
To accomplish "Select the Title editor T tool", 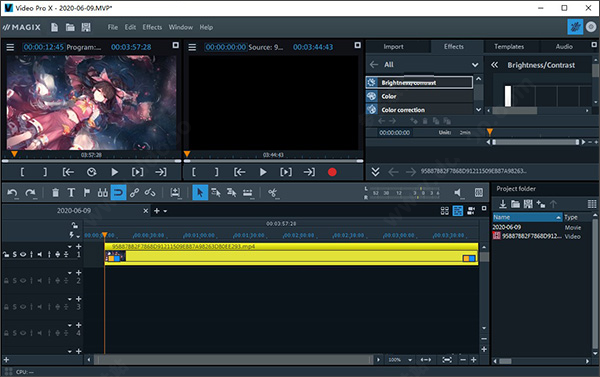I will click(71, 193).
